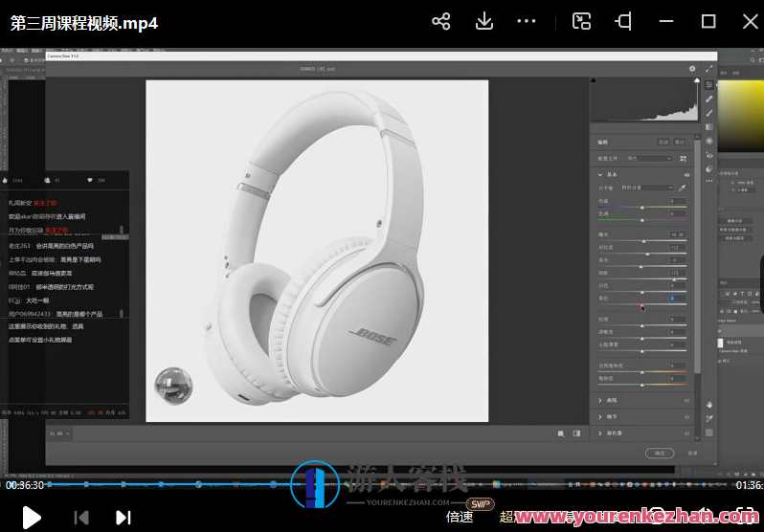764x532 pixels.
Task: Toggle visibility eye of 基本 panel
Action: click(686, 175)
